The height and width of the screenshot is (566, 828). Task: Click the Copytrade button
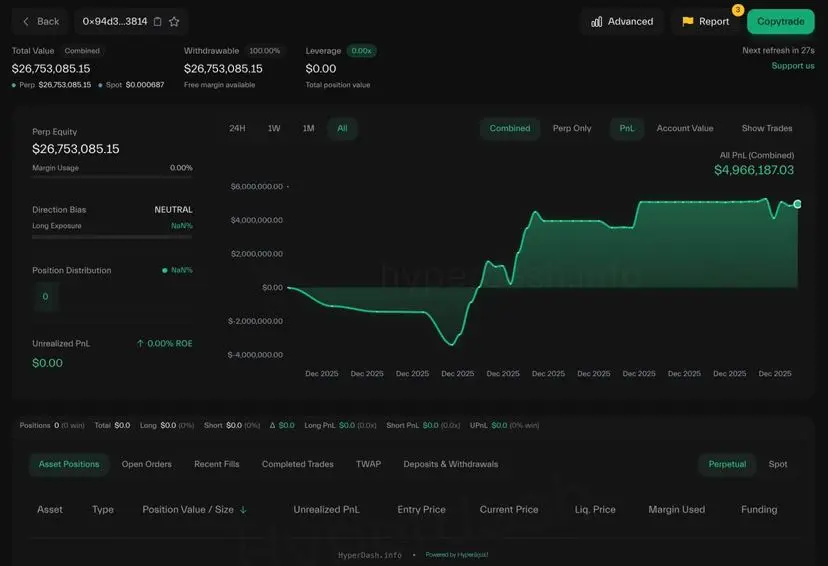(780, 22)
